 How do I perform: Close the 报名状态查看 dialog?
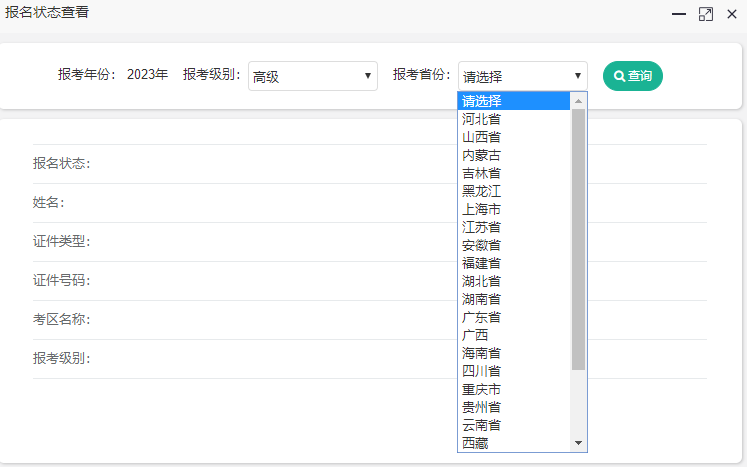tap(731, 14)
